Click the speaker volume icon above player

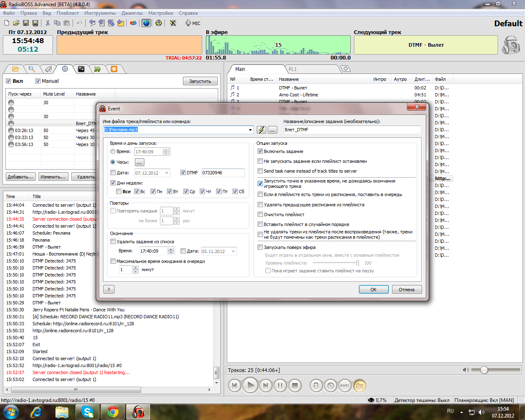pyautogui.click(x=466, y=370)
